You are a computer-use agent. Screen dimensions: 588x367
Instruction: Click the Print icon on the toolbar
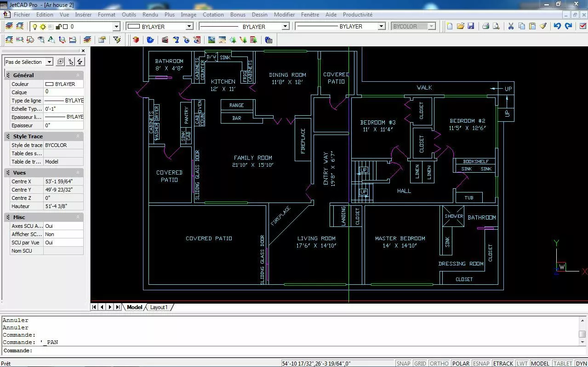(485, 27)
